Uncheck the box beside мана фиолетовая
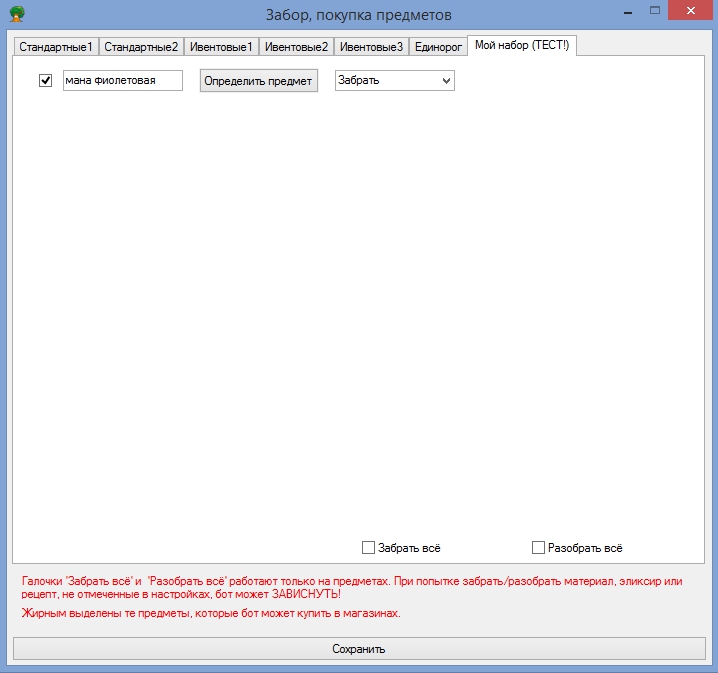The image size is (718, 673). 45,81
